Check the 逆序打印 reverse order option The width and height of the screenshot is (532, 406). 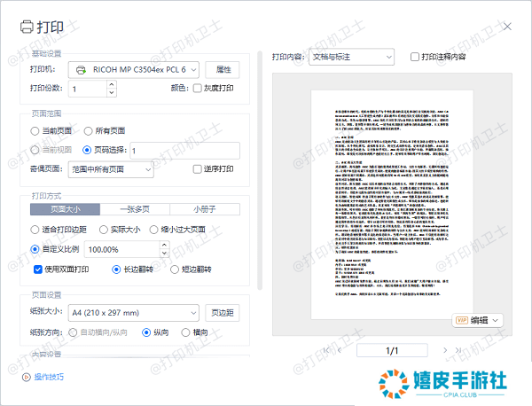pyautogui.click(x=198, y=169)
